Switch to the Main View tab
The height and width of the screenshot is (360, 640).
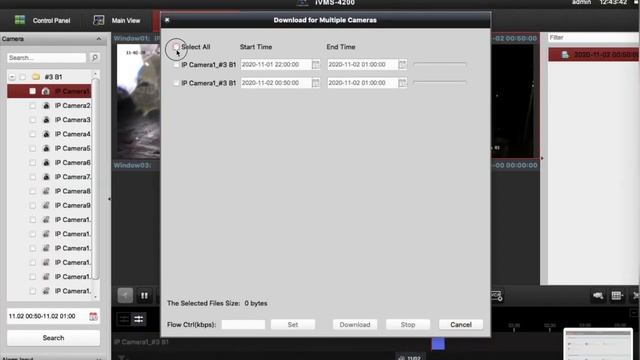[116, 20]
